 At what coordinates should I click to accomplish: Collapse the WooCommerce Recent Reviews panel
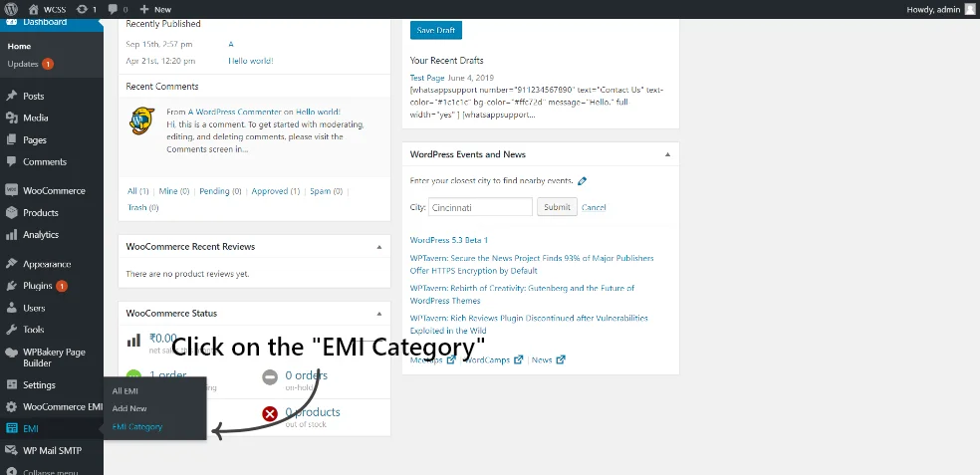pos(378,247)
